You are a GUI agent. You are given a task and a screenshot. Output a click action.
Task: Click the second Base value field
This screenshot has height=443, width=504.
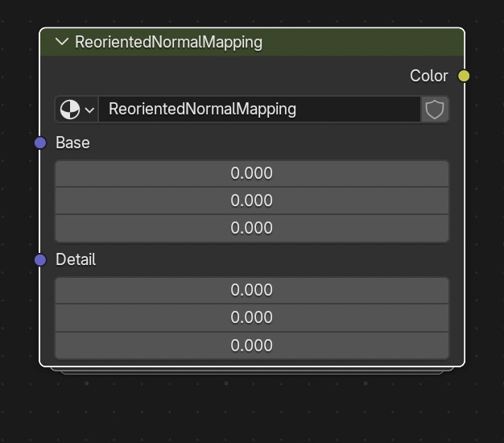click(x=252, y=201)
